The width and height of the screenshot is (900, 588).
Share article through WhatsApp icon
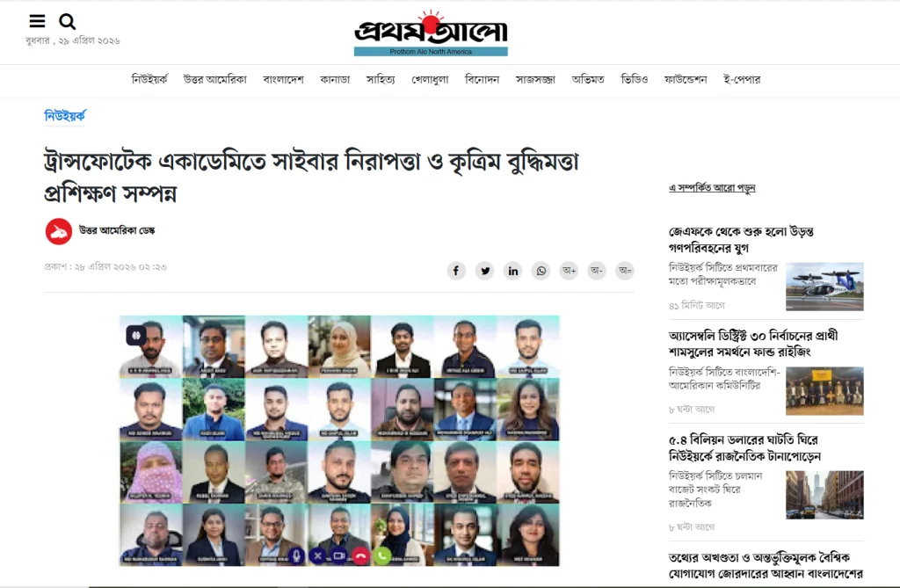[541, 271]
